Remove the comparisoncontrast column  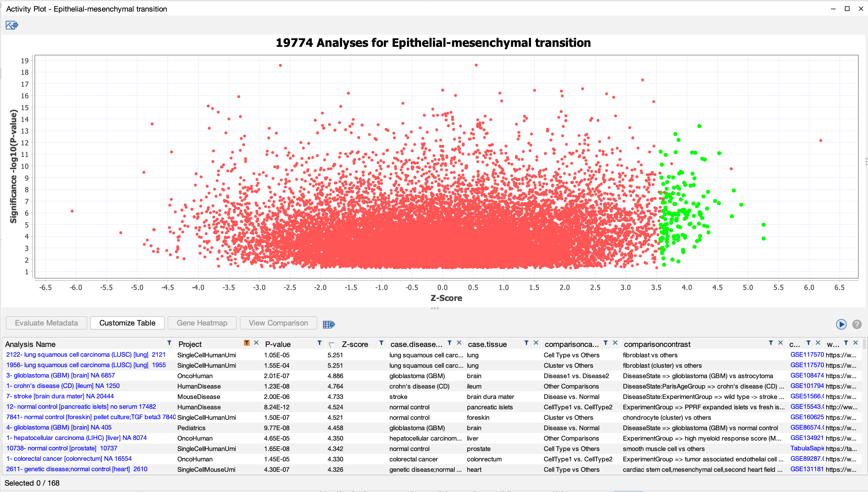click(780, 343)
